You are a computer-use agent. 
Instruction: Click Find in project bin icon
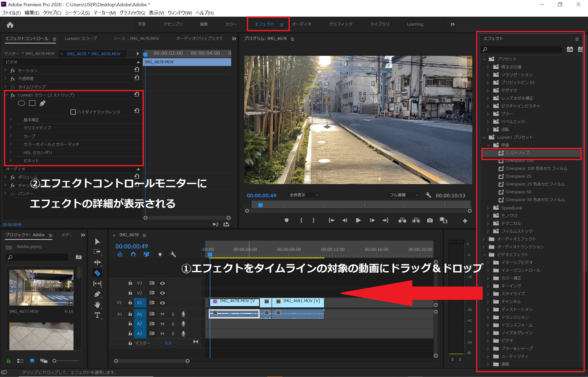[x=78, y=257]
